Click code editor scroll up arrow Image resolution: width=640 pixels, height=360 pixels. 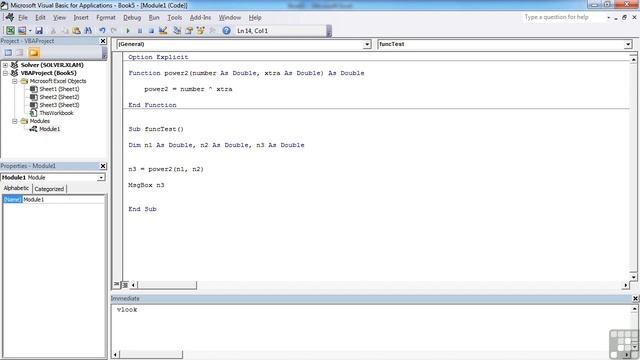click(633, 60)
